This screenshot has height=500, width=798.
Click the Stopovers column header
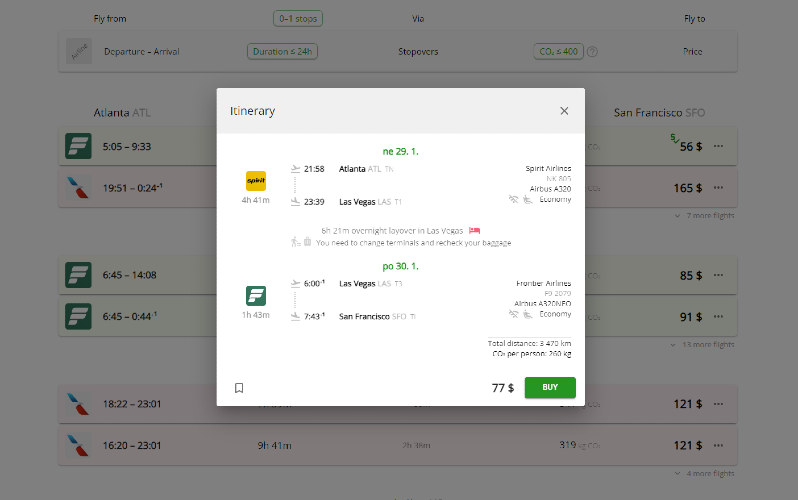click(418, 51)
